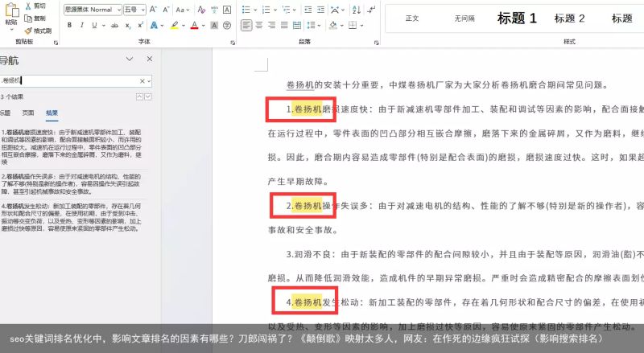Go to previous search result arrow
Screen dimensions: 644x353
tap(139, 96)
